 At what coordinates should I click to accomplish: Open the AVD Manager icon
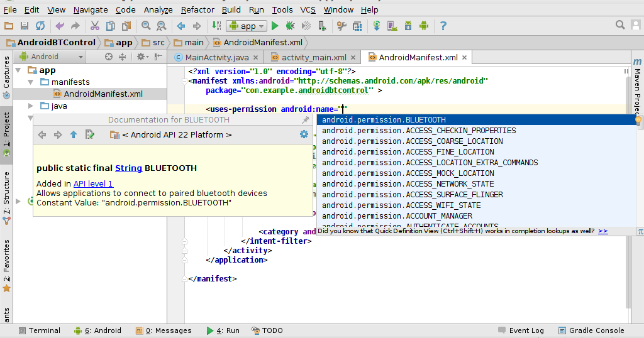392,26
